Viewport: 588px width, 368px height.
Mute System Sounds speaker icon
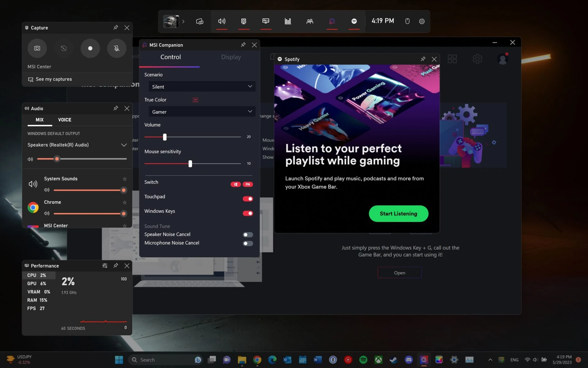point(47,190)
